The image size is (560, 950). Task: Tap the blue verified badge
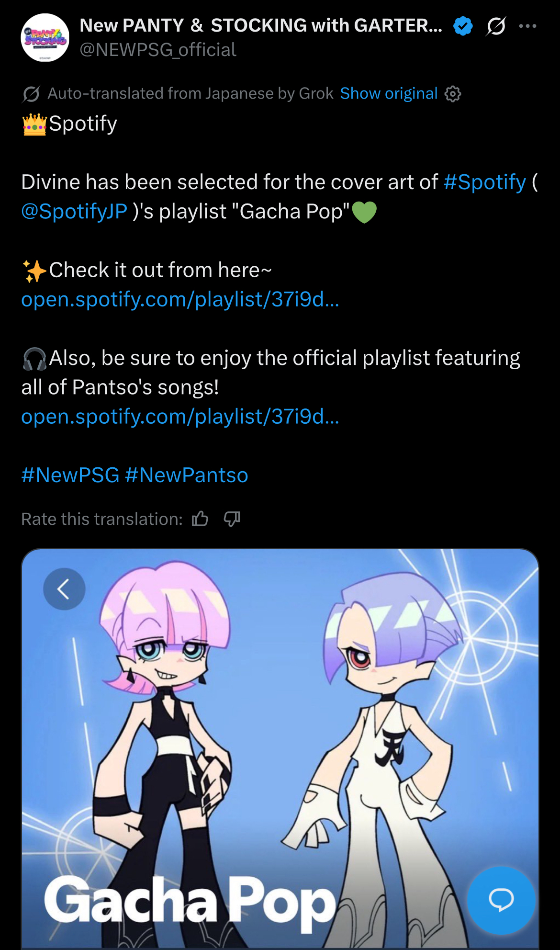tap(463, 26)
